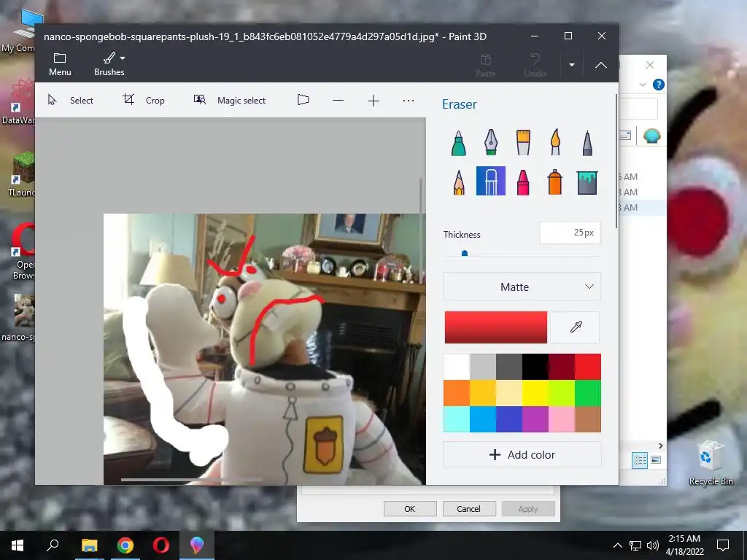Screen dimensions: 747x560
Task: Select the Crayon tool
Action: [523, 182]
